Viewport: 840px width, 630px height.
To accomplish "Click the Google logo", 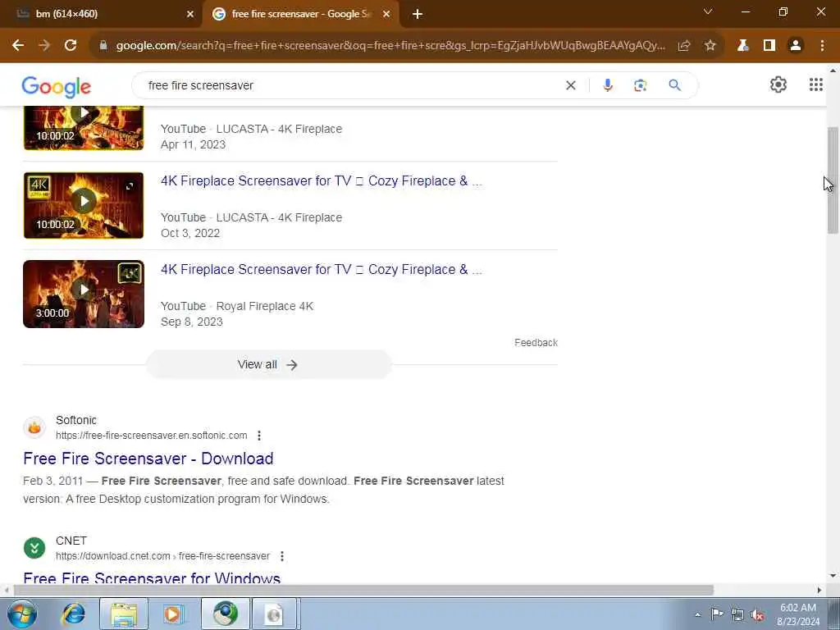I will 57,86.
